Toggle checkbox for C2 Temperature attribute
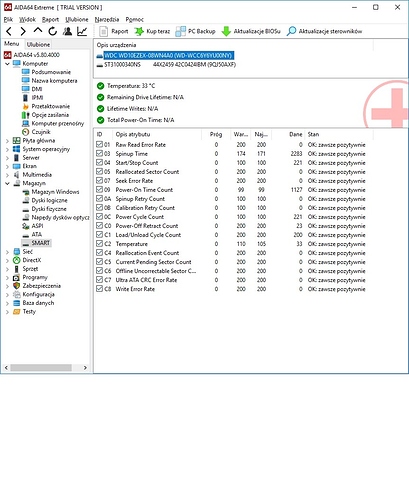409x500 pixels. 99,243
